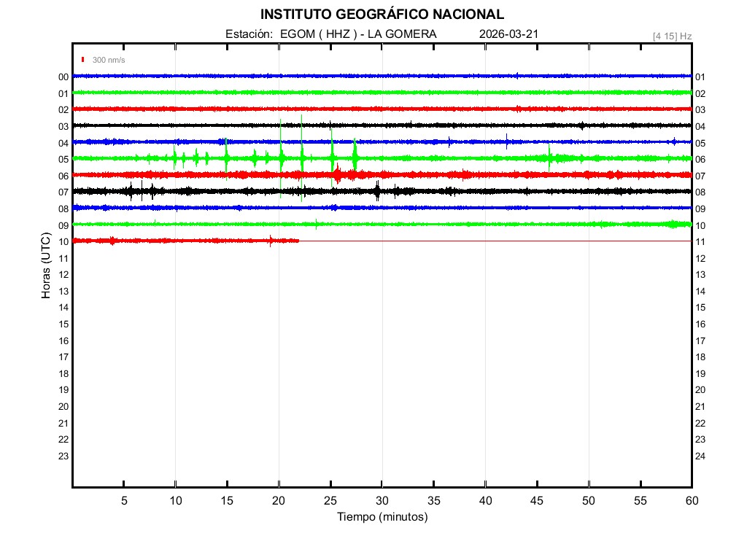The width and height of the screenshot is (747, 560).
Task: Click the 5 minute tick label
Action: tap(124, 501)
